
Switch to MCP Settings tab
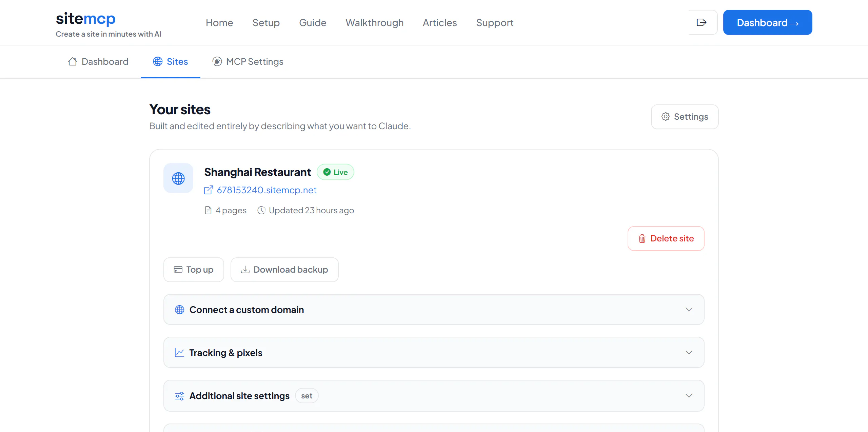pyautogui.click(x=248, y=62)
